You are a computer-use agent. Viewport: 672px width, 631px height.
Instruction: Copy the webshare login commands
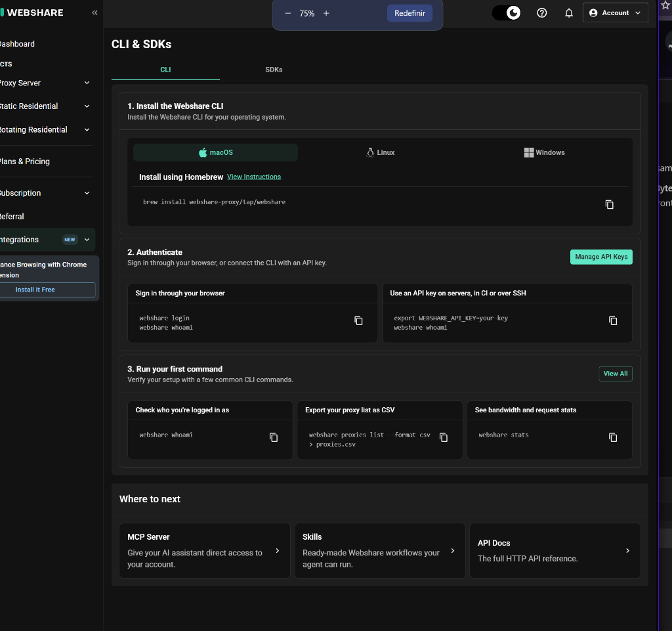click(x=358, y=320)
